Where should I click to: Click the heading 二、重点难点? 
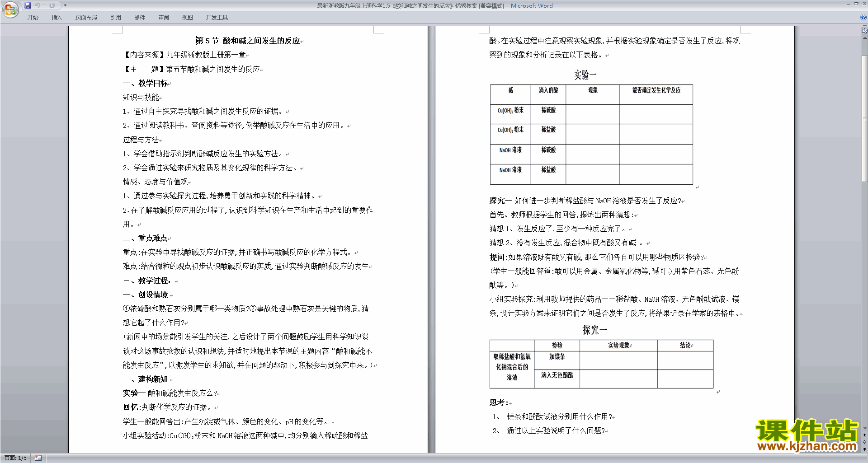[x=146, y=238]
